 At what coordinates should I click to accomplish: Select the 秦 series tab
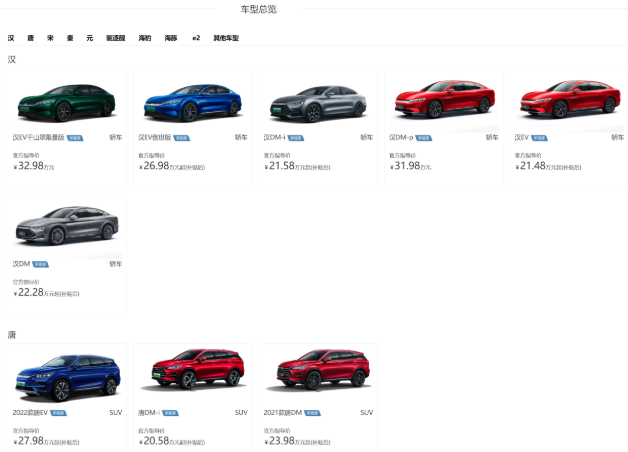(70, 38)
